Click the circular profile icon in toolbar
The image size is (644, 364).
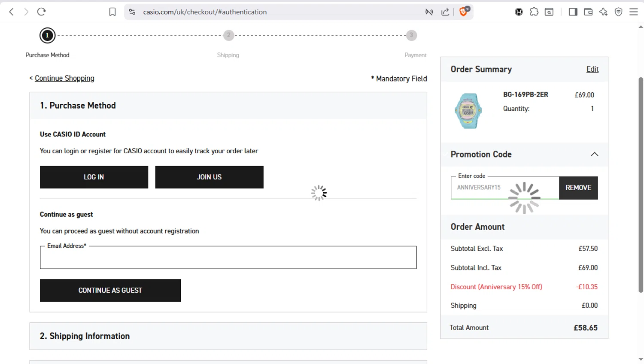[x=519, y=12]
